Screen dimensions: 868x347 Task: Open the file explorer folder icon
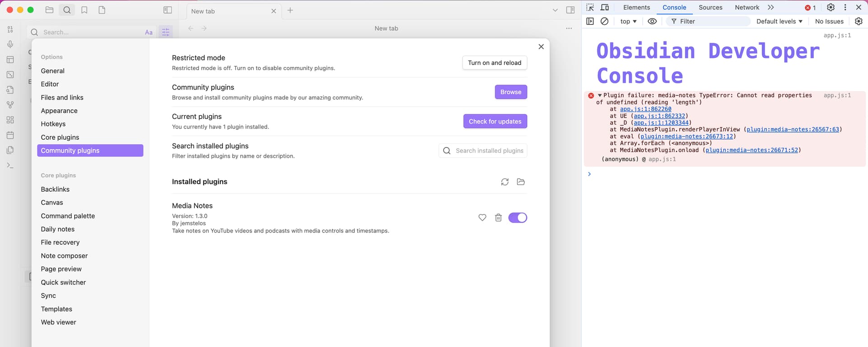point(50,10)
